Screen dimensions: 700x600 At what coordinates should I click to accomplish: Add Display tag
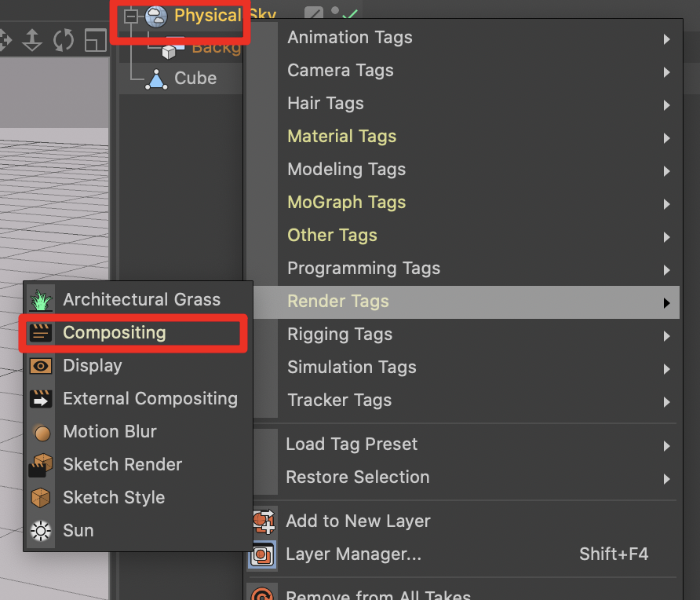click(x=138, y=366)
